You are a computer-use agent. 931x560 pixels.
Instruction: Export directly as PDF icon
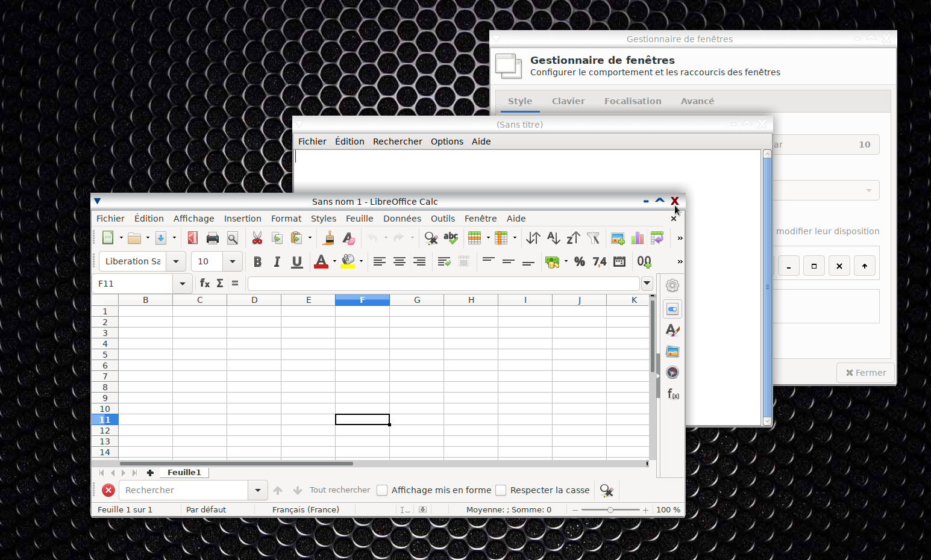point(193,238)
